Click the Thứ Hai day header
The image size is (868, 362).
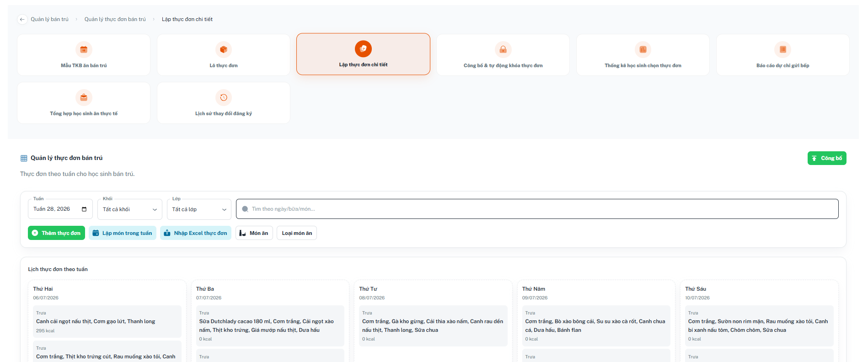click(43, 289)
